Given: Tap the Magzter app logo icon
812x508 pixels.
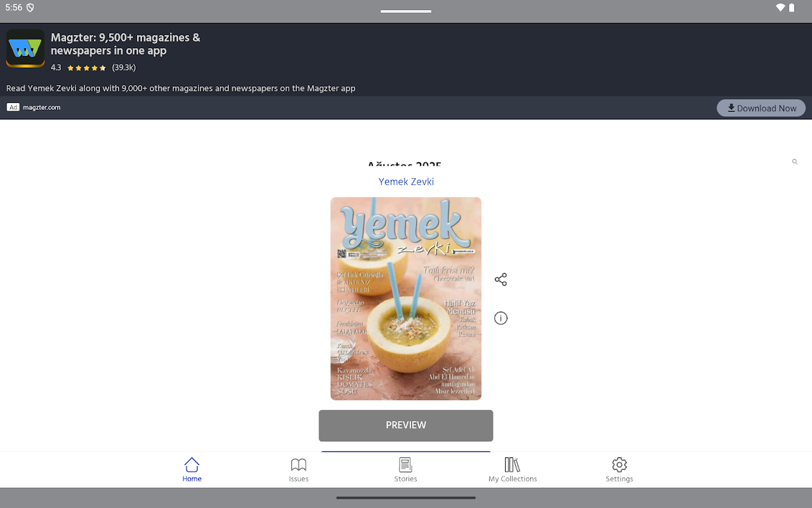Looking at the screenshot, I should pyautogui.click(x=25, y=48).
